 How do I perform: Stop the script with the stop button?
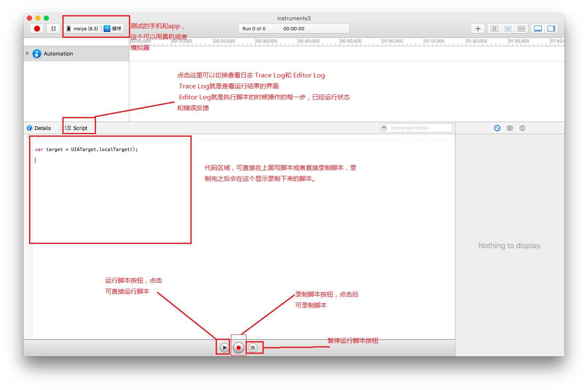pos(253,348)
